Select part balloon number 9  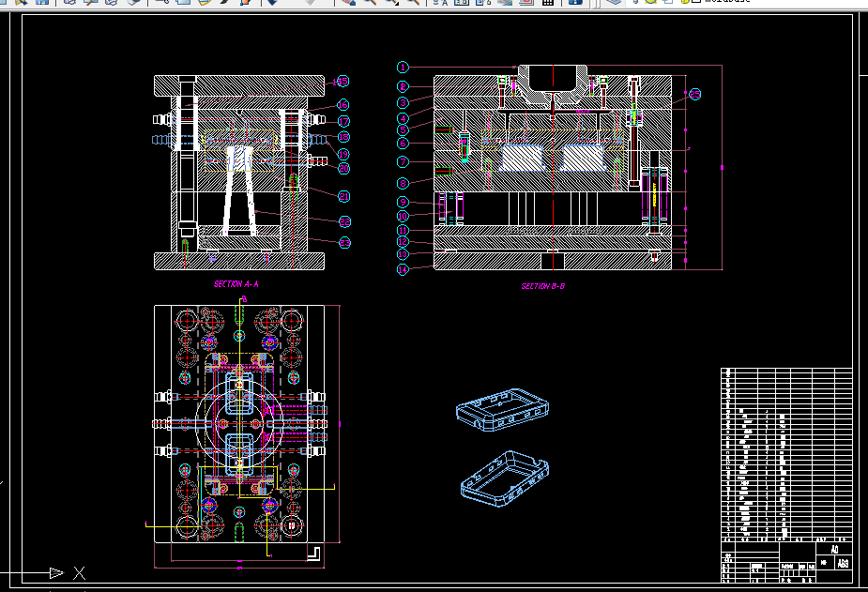403,203
